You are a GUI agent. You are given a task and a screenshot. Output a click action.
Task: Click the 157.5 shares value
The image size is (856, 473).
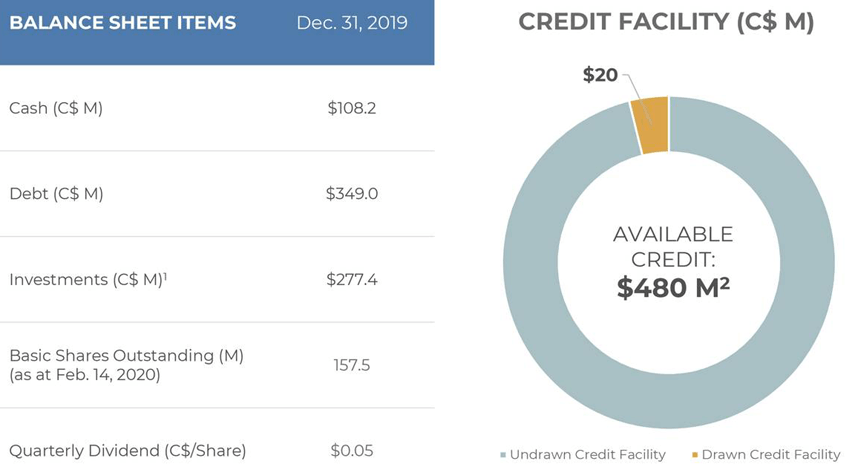pyautogui.click(x=352, y=365)
